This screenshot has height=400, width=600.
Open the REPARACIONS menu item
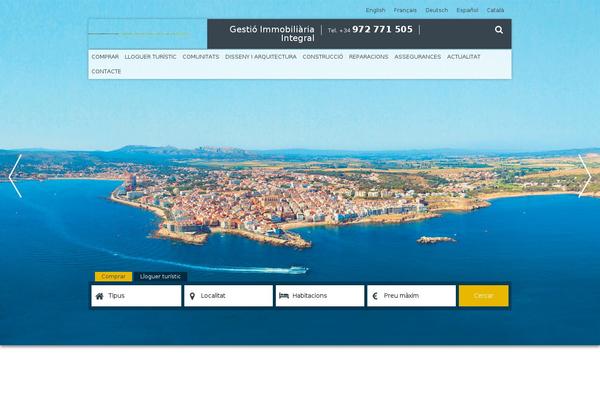tap(368, 57)
